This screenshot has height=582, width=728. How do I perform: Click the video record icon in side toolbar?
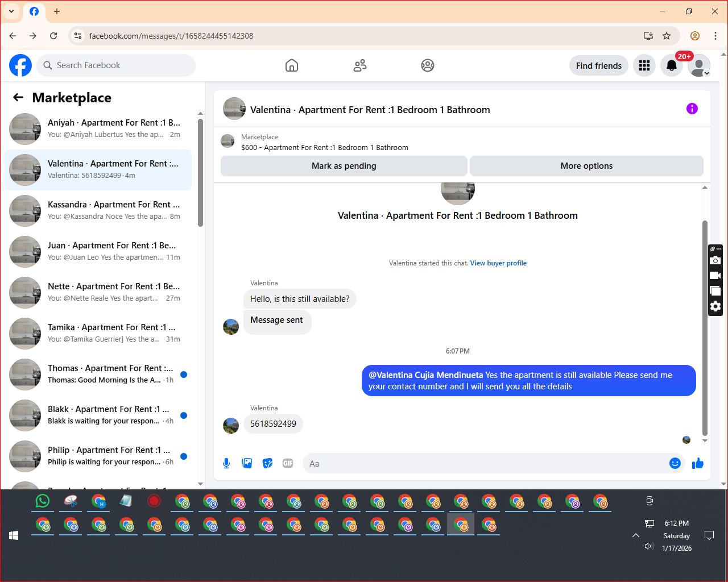(x=715, y=276)
